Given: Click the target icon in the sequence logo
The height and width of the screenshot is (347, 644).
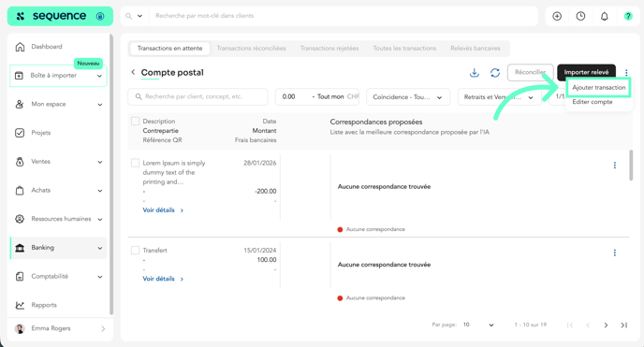Looking at the screenshot, I should [100, 16].
